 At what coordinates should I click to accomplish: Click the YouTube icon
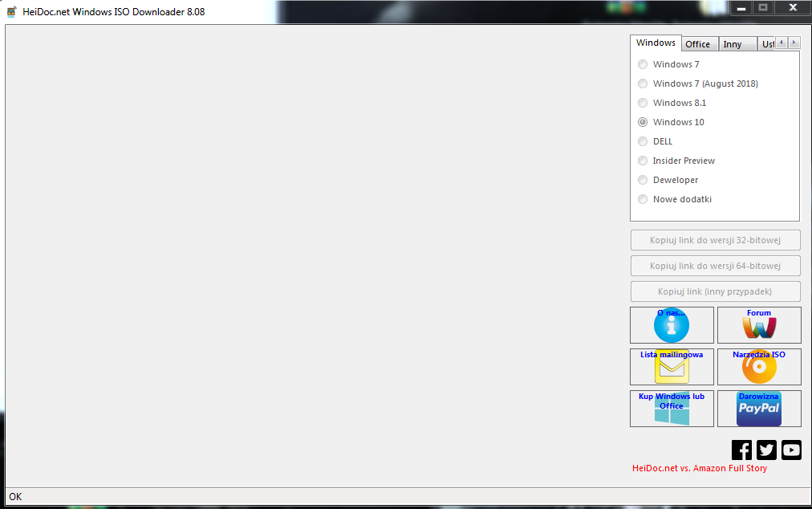tap(791, 450)
